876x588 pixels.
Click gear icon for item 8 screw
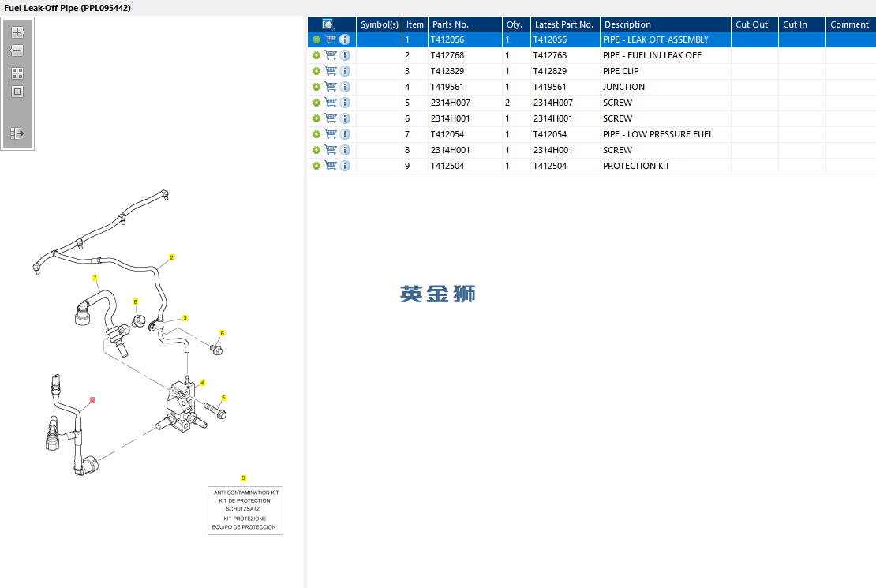(316, 150)
